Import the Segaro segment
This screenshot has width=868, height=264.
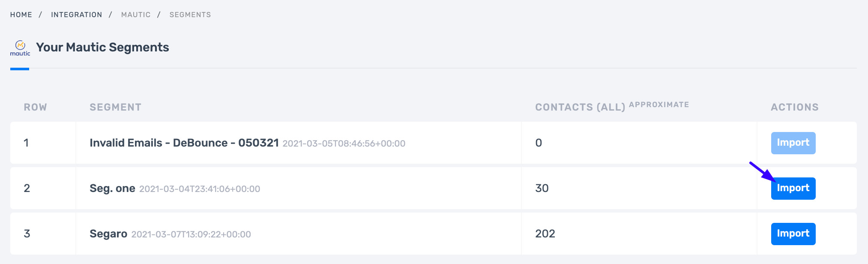[793, 234]
